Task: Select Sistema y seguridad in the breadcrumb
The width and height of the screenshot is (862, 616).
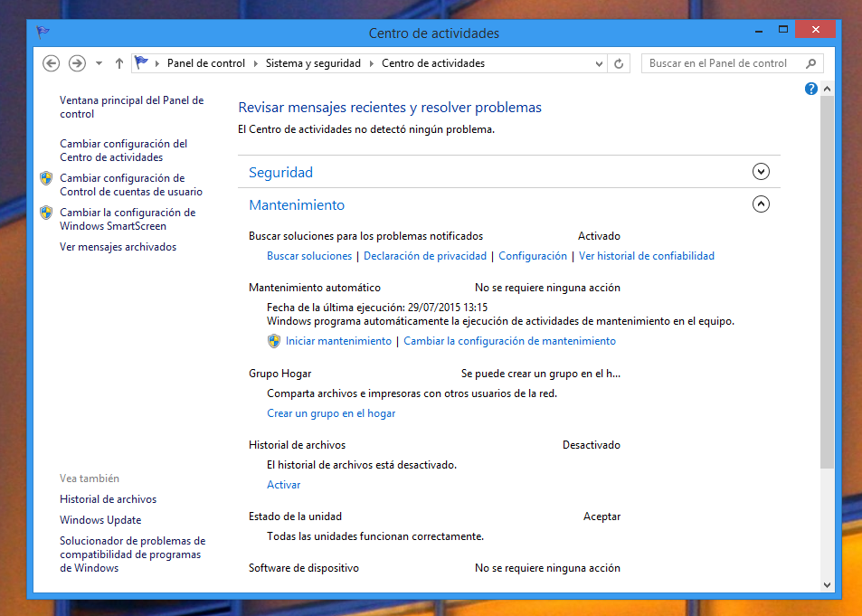Action: point(313,63)
